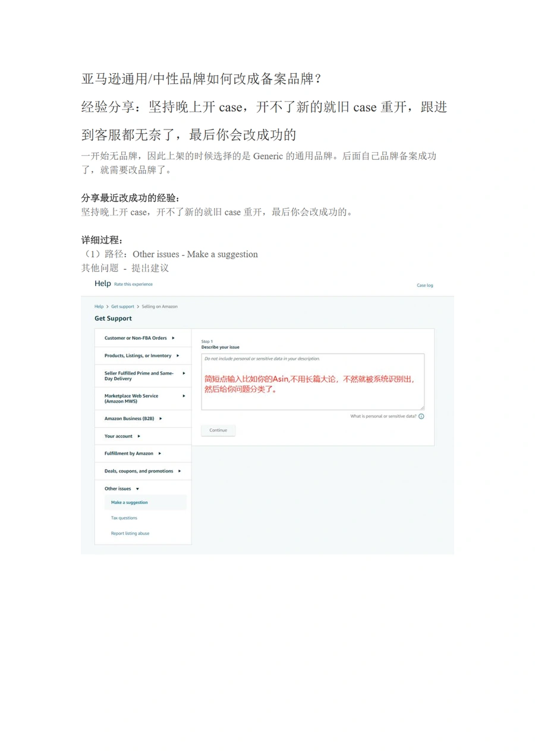Click the Describe your issue text box

click(313, 382)
